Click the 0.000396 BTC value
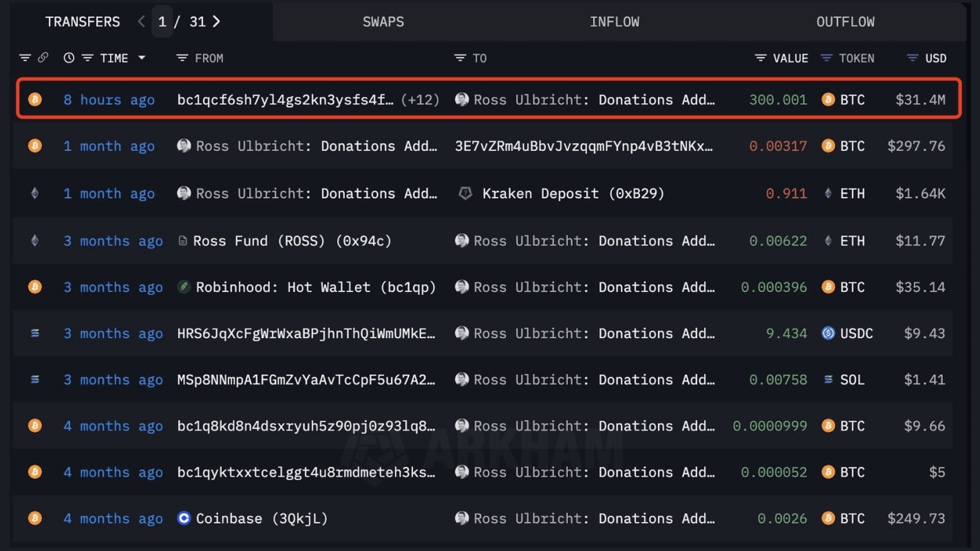Viewport: 980px width, 551px height. pyautogui.click(x=774, y=287)
